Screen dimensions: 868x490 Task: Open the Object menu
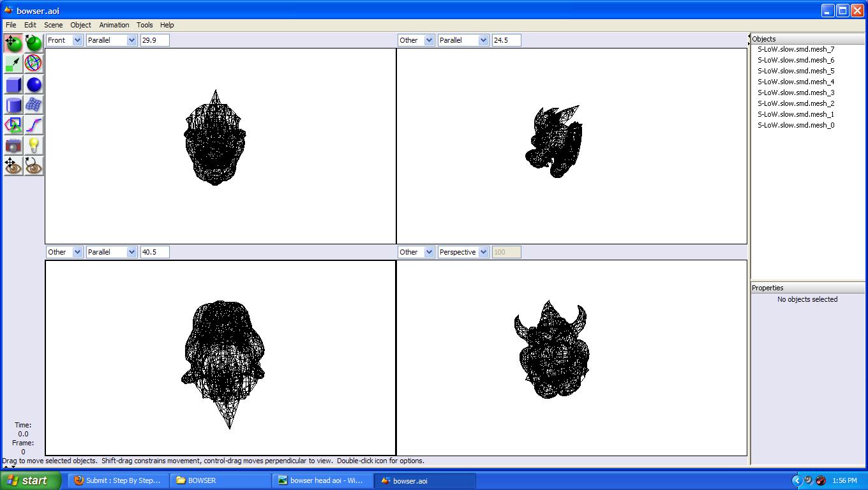(x=80, y=25)
